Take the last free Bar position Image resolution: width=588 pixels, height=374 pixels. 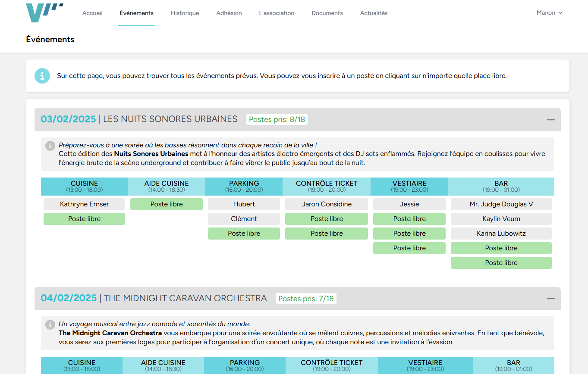501,262
